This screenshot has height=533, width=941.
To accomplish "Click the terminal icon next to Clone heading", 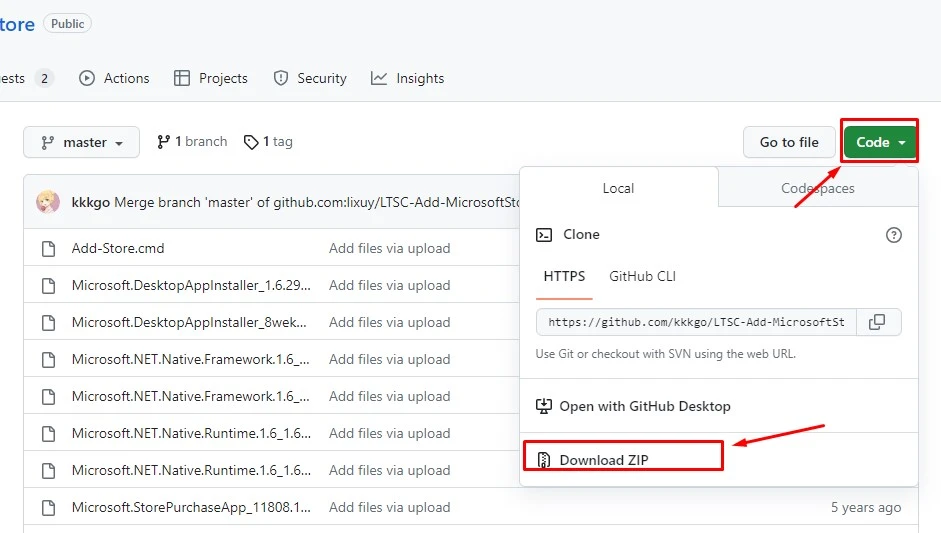I will 544,235.
